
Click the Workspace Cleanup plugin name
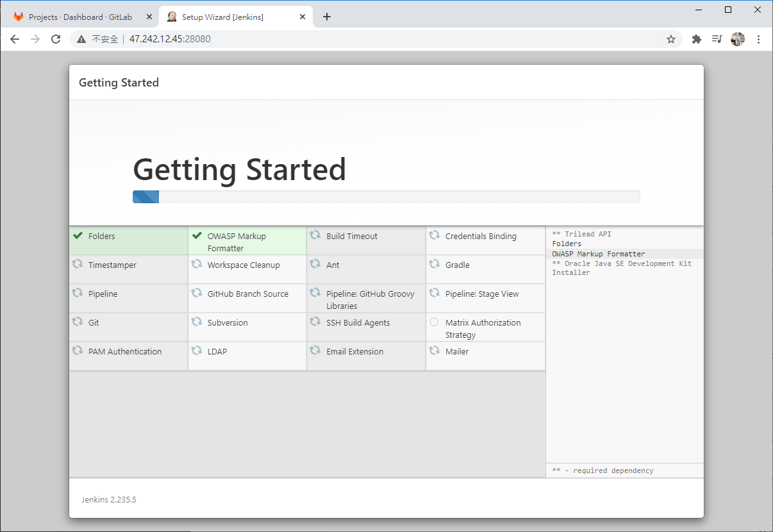[244, 265]
